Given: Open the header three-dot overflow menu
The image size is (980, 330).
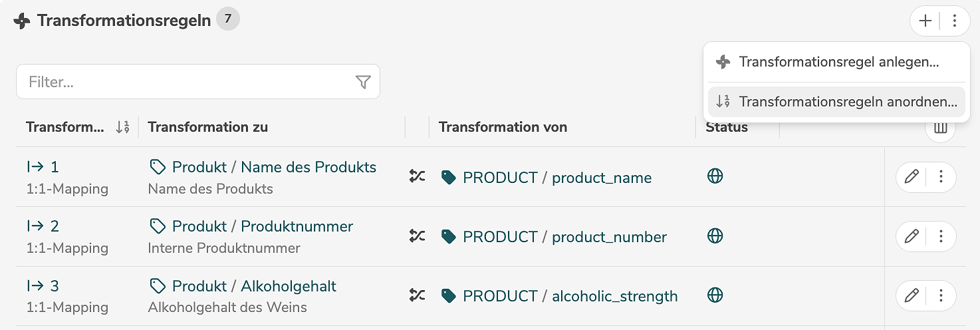Looking at the screenshot, I should click(x=955, y=21).
